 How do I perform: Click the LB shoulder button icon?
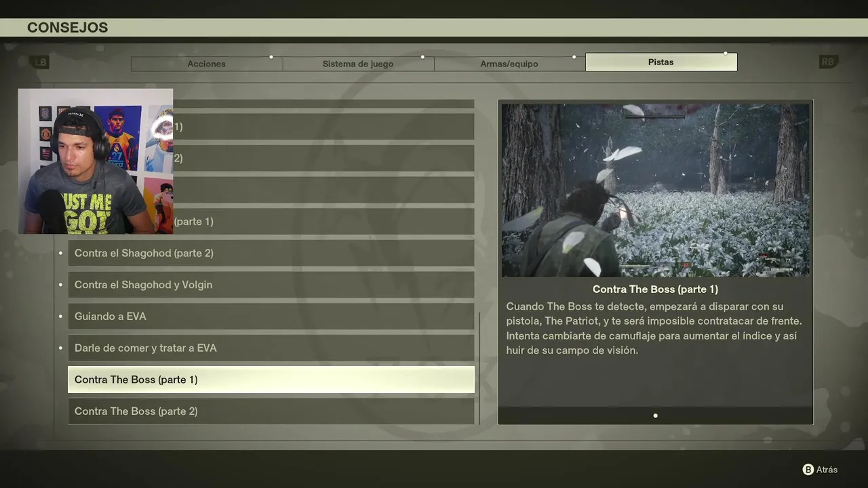click(x=41, y=62)
